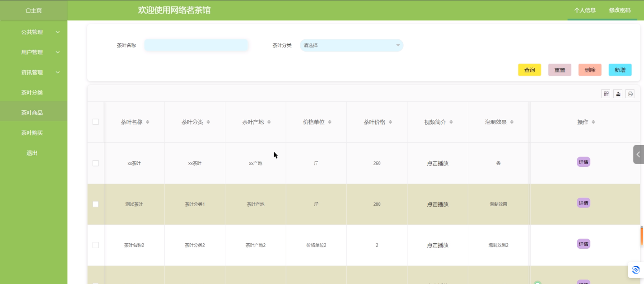Click the price cell 260

[x=377, y=163]
